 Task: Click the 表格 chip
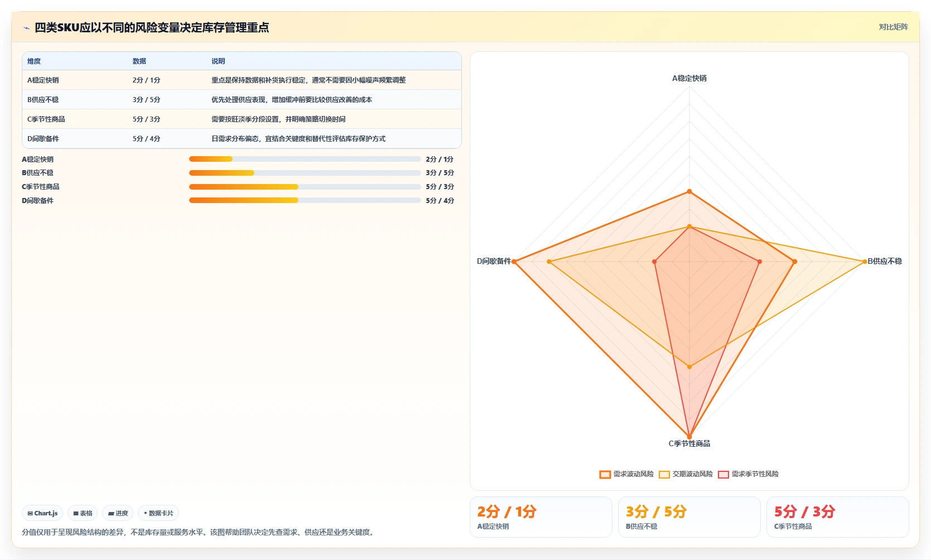click(83, 513)
